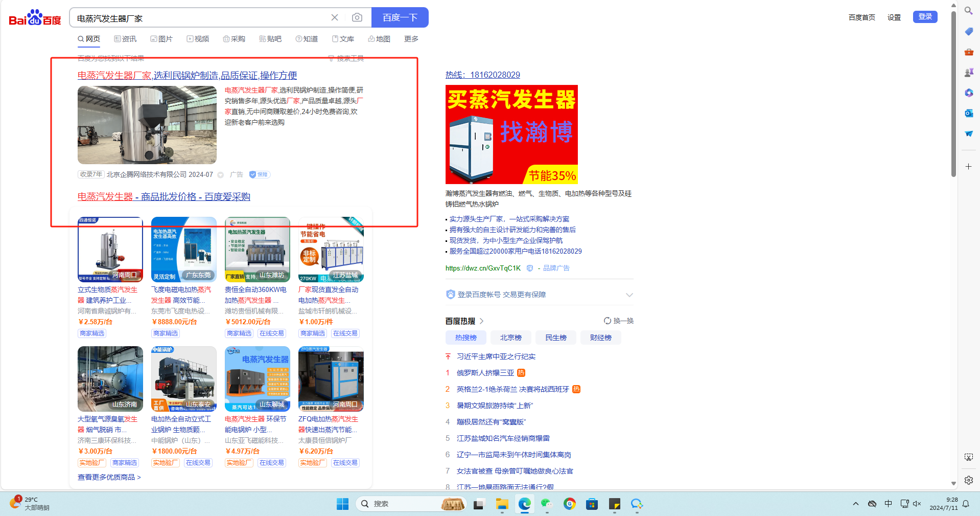Click the 热线 18162028029 link

(483, 75)
